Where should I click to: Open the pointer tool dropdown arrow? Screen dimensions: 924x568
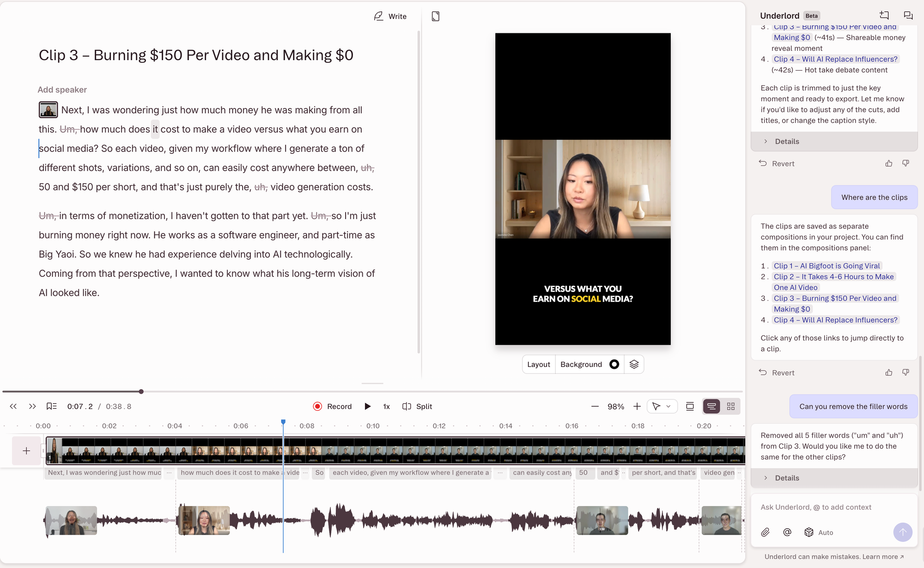(x=669, y=406)
